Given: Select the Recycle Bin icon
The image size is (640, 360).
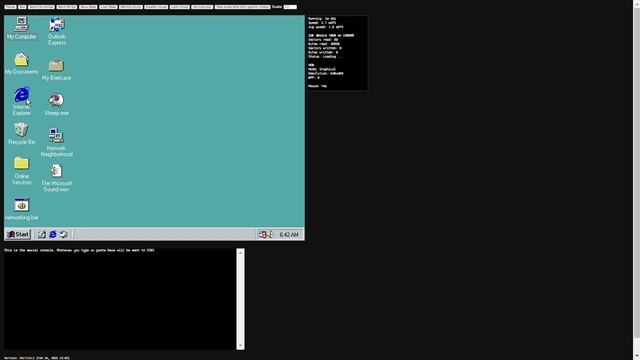Looking at the screenshot, I should point(21,134).
